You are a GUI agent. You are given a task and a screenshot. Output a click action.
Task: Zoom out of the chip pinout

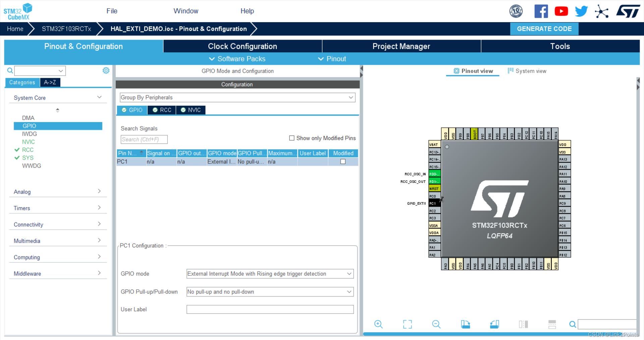coord(436,324)
